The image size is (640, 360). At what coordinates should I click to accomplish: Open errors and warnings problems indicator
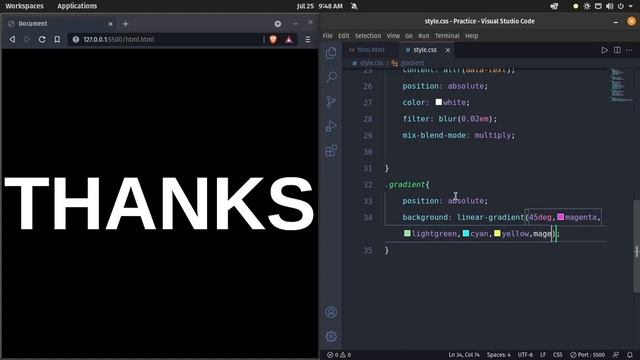coord(339,355)
